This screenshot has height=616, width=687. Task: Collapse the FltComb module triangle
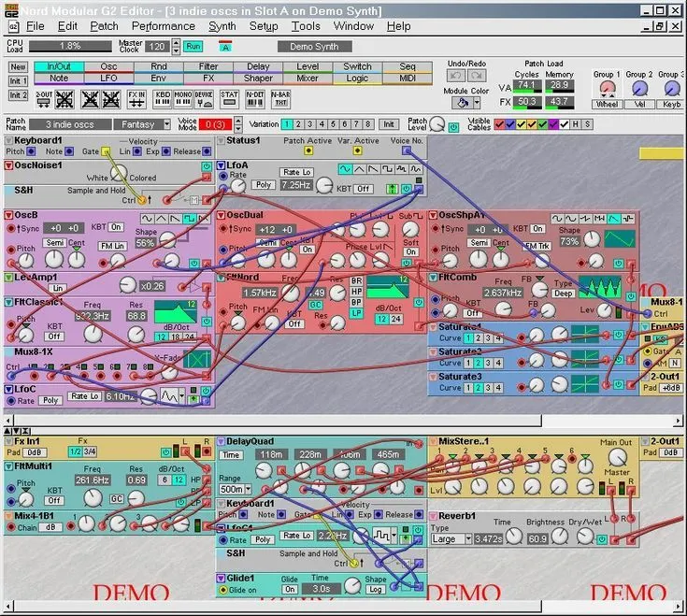[433, 278]
